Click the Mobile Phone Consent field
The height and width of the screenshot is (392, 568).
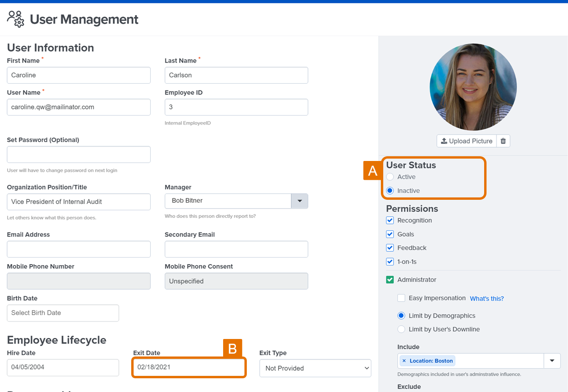[x=236, y=281]
